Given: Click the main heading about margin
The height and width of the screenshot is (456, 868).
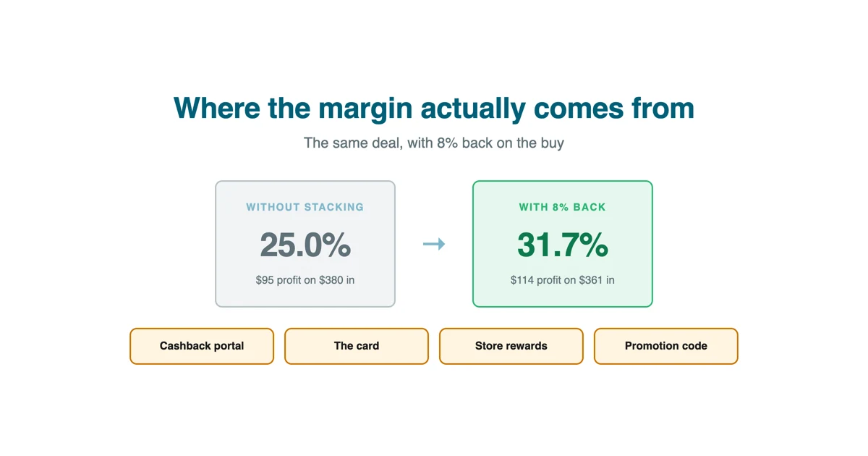Looking at the screenshot, I should (434, 109).
